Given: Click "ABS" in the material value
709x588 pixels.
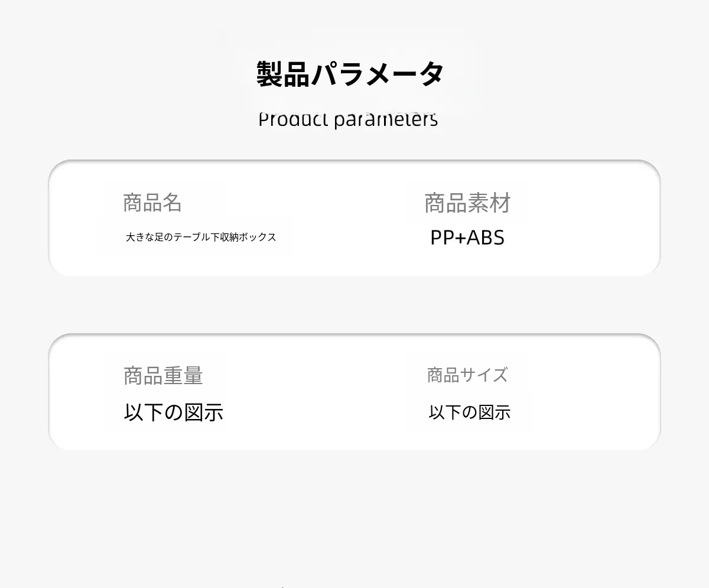Looking at the screenshot, I should point(486,238).
